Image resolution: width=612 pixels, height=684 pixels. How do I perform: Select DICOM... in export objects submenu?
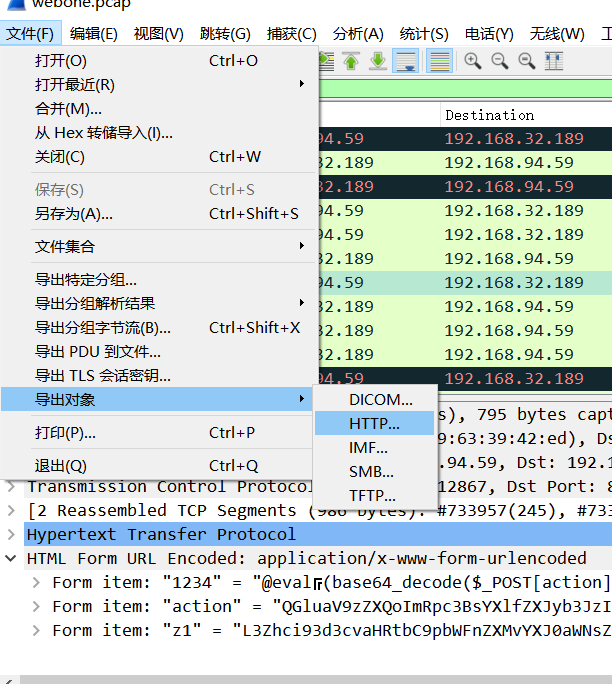[375, 400]
